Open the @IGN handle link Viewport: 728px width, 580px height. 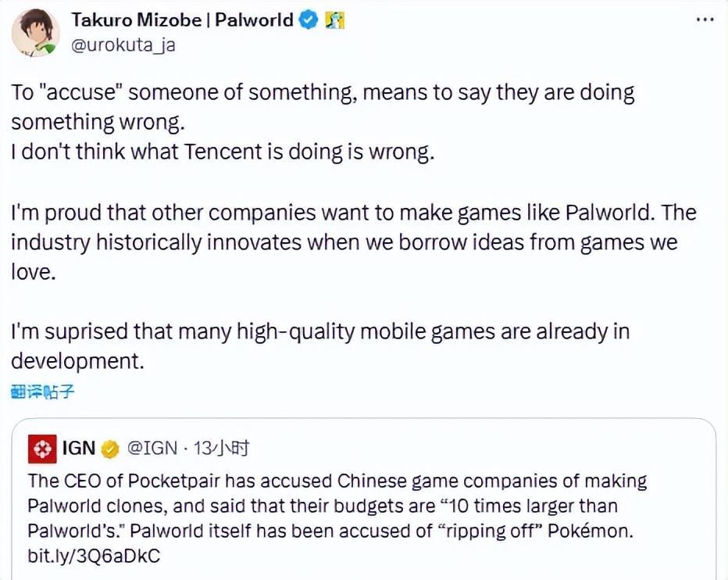(150, 449)
